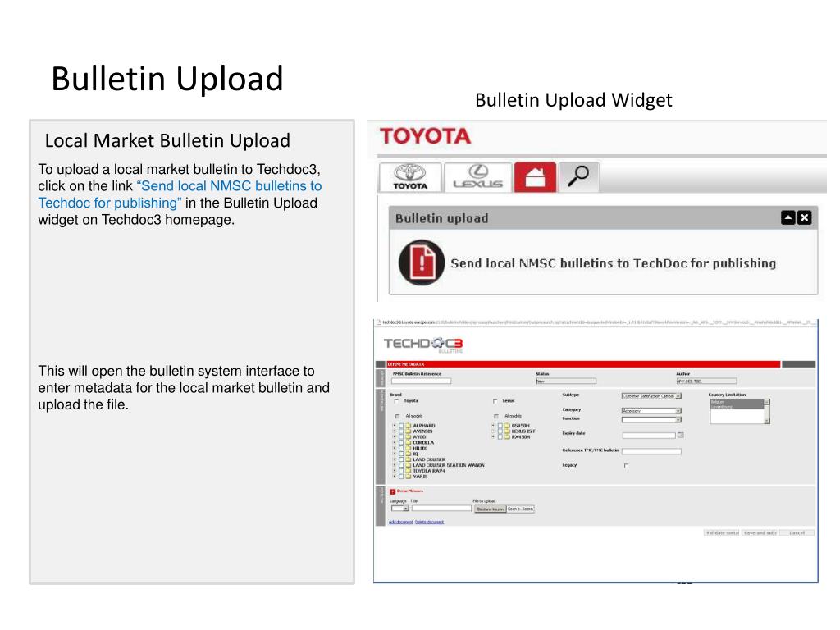
Task: Select the IQ model folder icon
Action: tap(409, 454)
